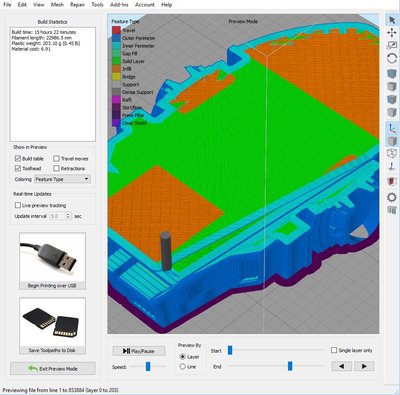400x395 pixels.
Task: Toggle wireframe rendering icon
Action: [x=392, y=153]
